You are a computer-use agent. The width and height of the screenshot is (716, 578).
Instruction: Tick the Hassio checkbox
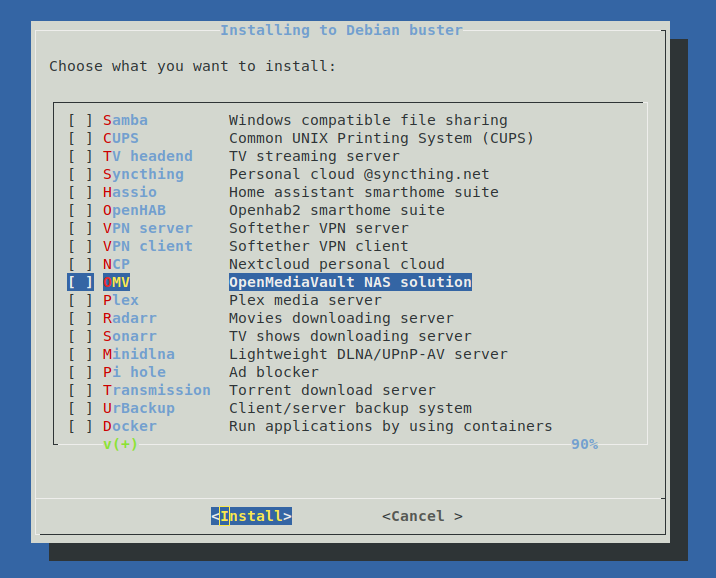80,192
